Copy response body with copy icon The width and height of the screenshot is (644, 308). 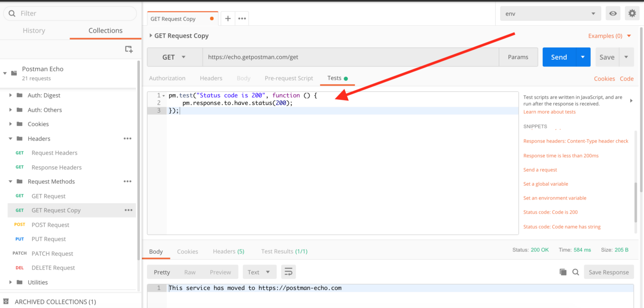coord(563,272)
